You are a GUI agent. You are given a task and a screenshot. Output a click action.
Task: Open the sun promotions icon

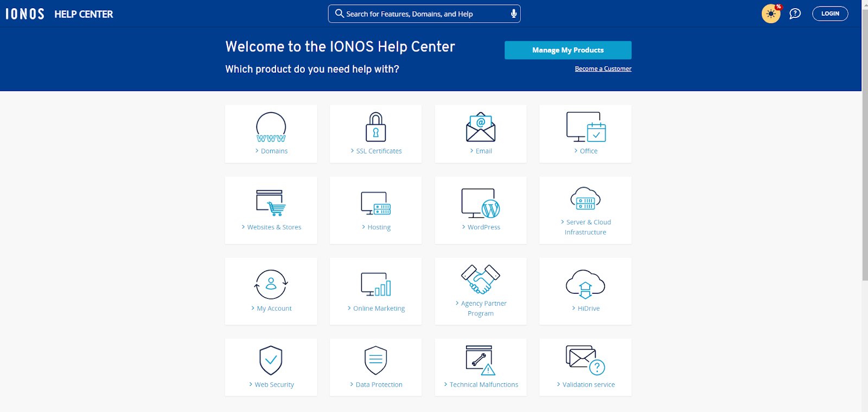(x=771, y=14)
